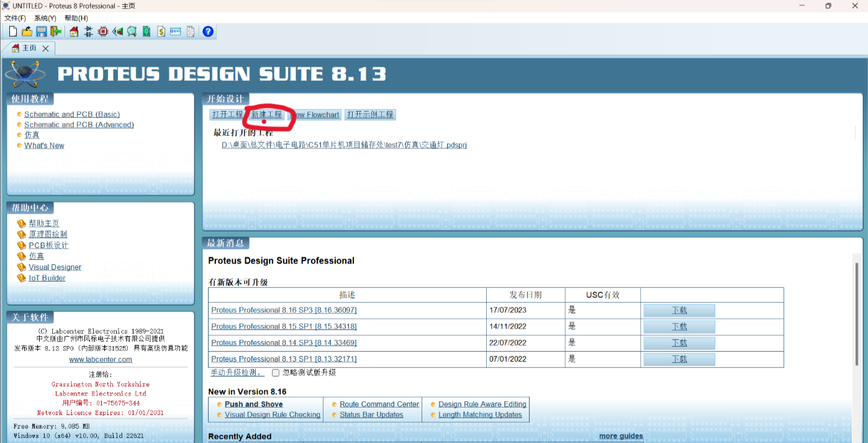Screen dimensions: 868x443
Task: Click the Open Project folder icon
Action: (x=27, y=32)
